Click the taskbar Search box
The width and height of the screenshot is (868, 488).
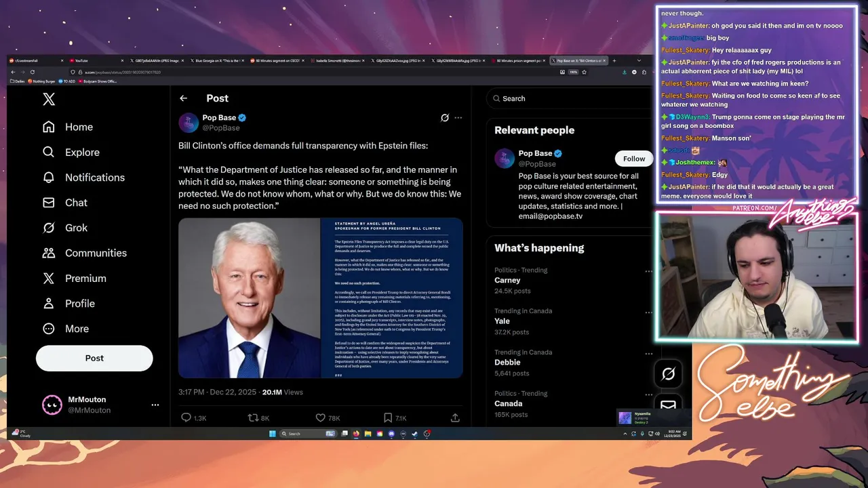click(308, 434)
